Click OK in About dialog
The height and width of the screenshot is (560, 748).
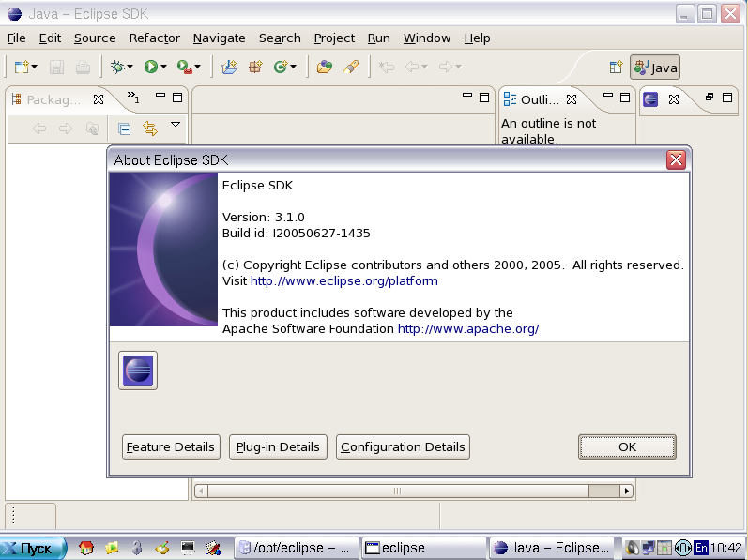(x=627, y=447)
